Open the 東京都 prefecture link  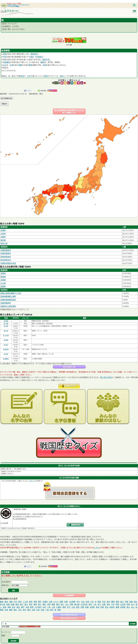(x=3, y=240)
